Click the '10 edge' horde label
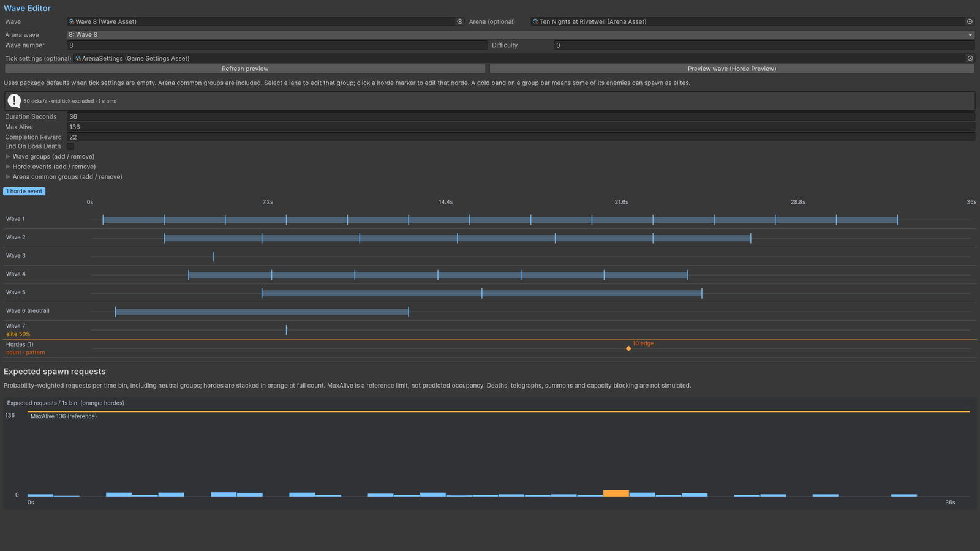The height and width of the screenshot is (551, 980). pos(643,343)
